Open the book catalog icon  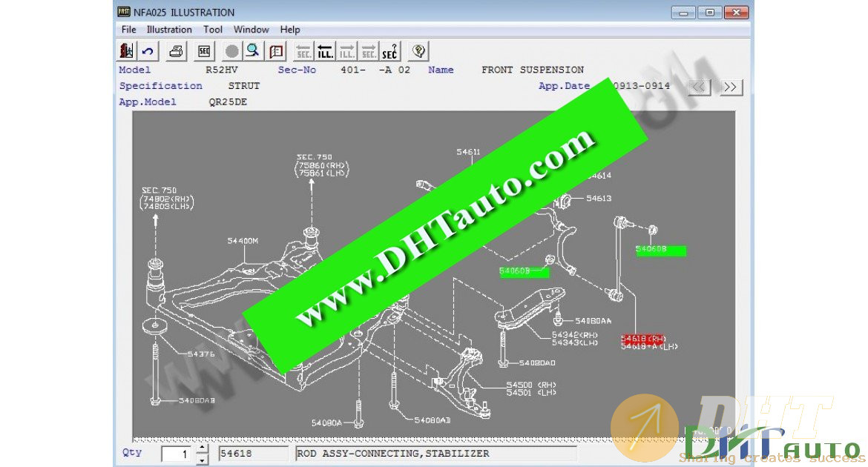click(276, 51)
